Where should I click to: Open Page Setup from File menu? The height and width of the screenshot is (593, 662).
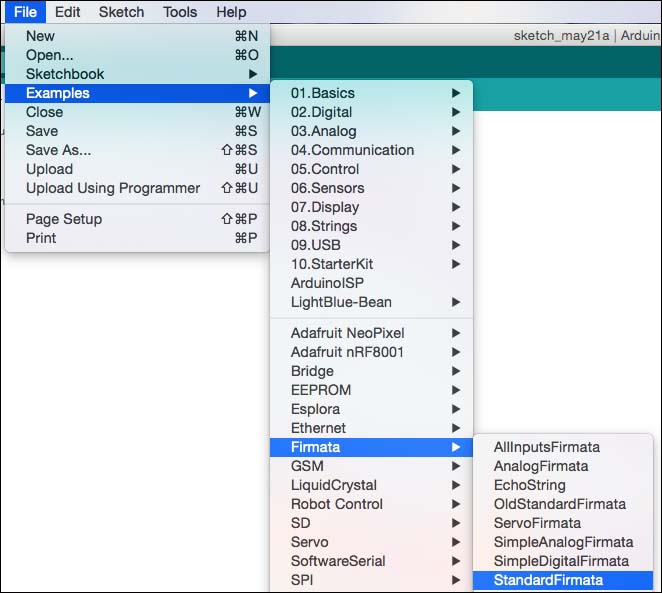[x=137, y=219]
